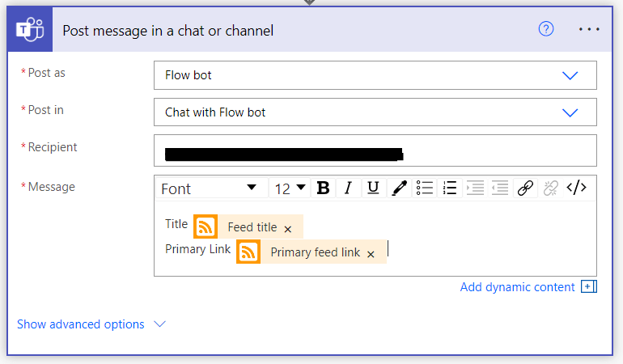Insert a bulleted list
The image size is (623, 364).
(x=425, y=188)
